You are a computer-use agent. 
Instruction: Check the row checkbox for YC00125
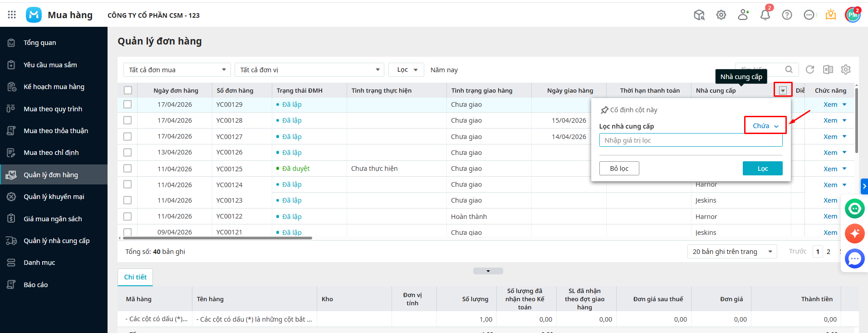point(128,169)
